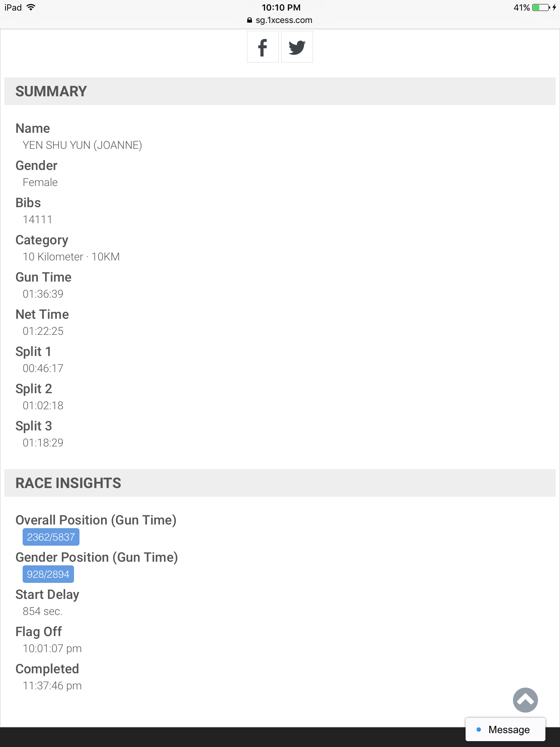Tap the bib number 14111
Viewport: 560px width, 747px height.
pyautogui.click(x=37, y=220)
